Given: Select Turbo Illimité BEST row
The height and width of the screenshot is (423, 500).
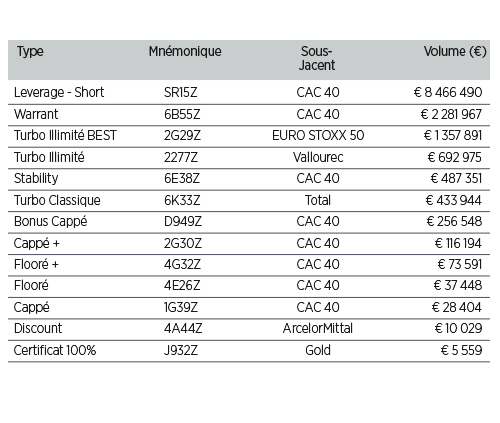Looking at the screenshot, I should tap(249, 136).
